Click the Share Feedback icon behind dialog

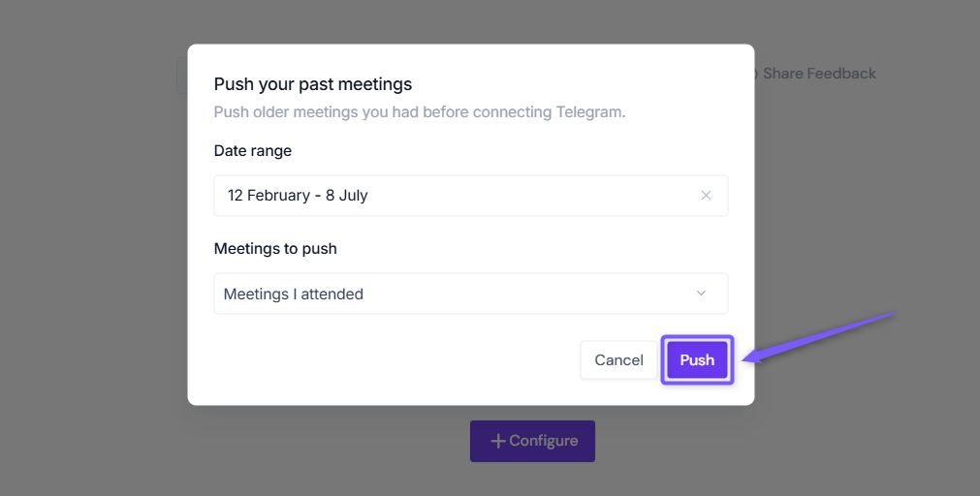pyautogui.click(x=754, y=74)
